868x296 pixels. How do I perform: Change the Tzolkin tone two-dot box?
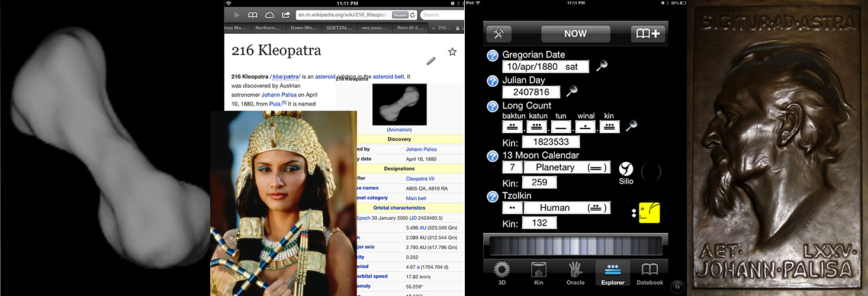point(512,208)
